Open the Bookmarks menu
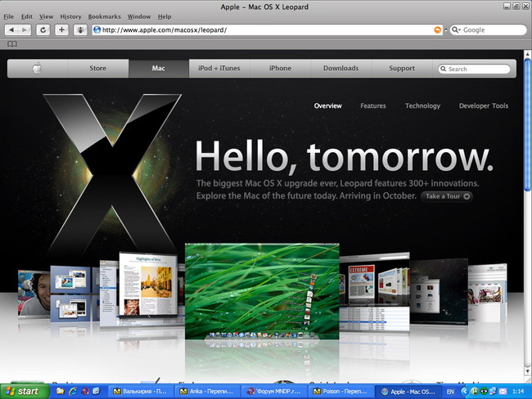 click(104, 16)
